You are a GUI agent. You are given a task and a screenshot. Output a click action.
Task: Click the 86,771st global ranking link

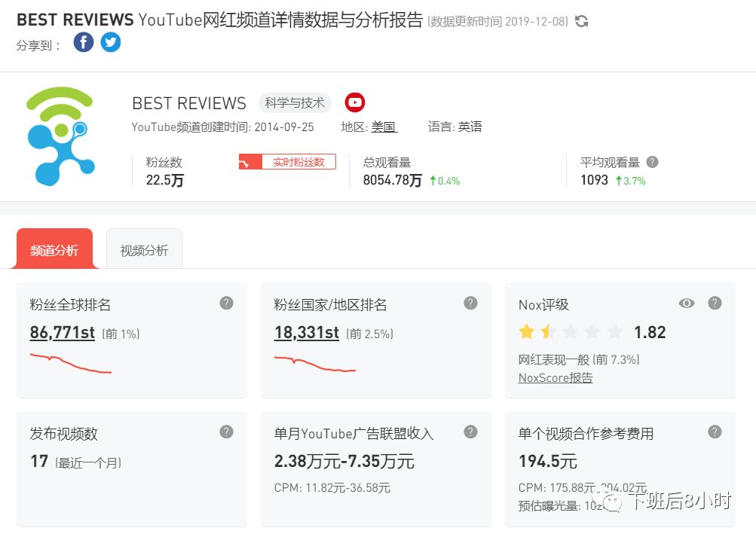coord(61,332)
